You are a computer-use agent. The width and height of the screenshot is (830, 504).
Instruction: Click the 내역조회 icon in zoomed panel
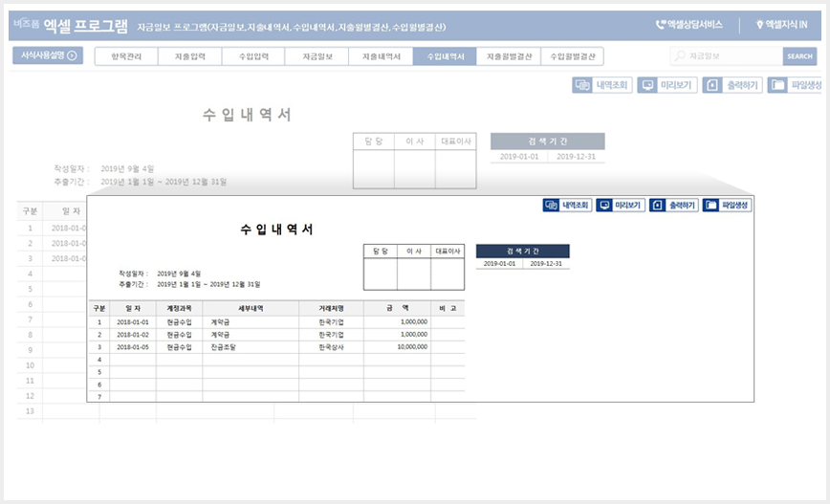point(551,205)
